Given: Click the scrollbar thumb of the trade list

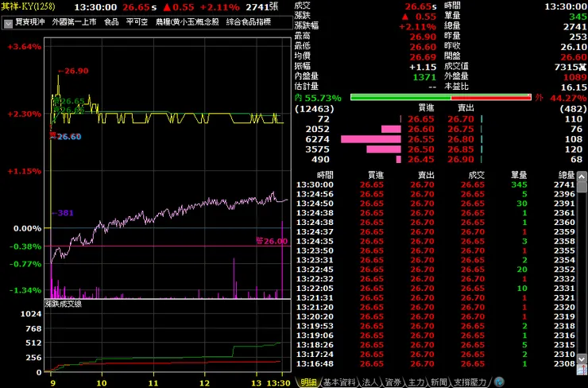Looking at the screenshot, I should tap(582, 188).
